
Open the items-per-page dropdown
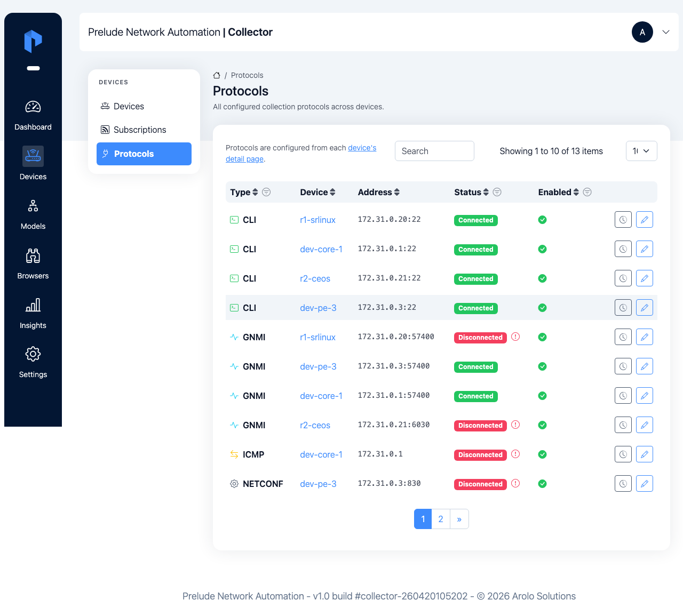tap(641, 151)
